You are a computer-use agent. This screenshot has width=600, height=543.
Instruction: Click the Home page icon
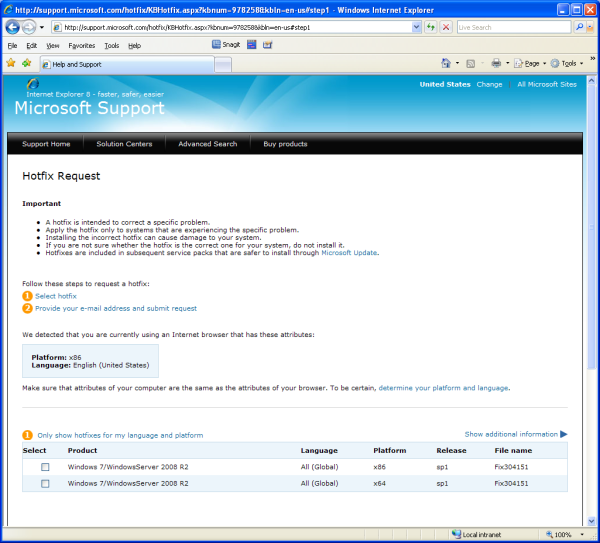[x=446, y=63]
